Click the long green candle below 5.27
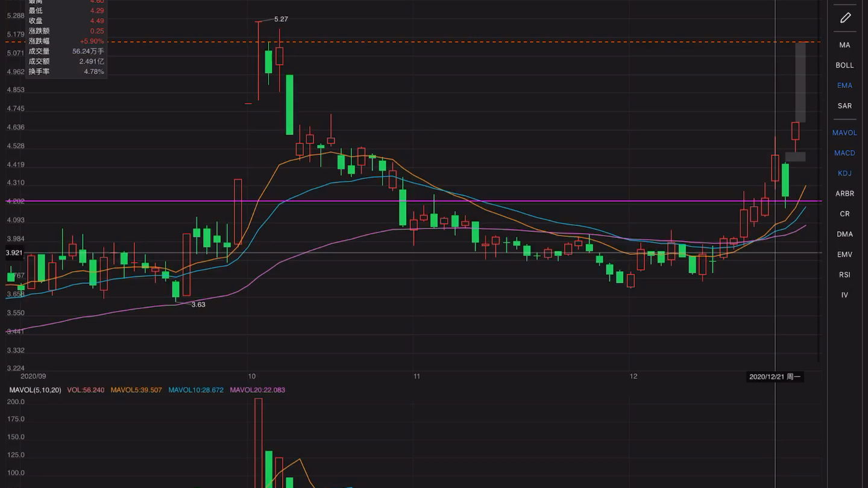868x488 pixels. tap(289, 105)
